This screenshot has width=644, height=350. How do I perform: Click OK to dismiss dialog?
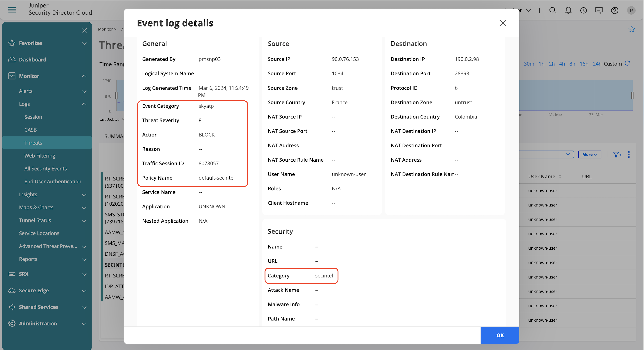click(x=500, y=335)
